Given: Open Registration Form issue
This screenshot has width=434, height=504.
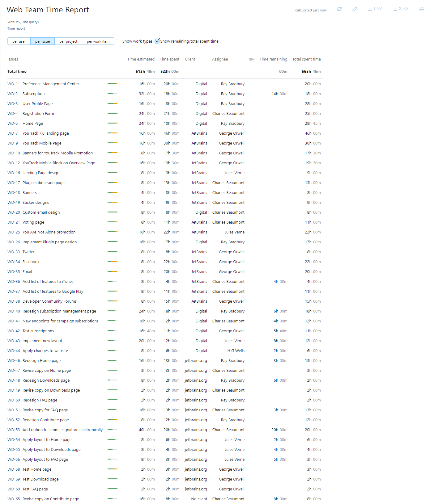Looking at the screenshot, I should click(38, 114).
